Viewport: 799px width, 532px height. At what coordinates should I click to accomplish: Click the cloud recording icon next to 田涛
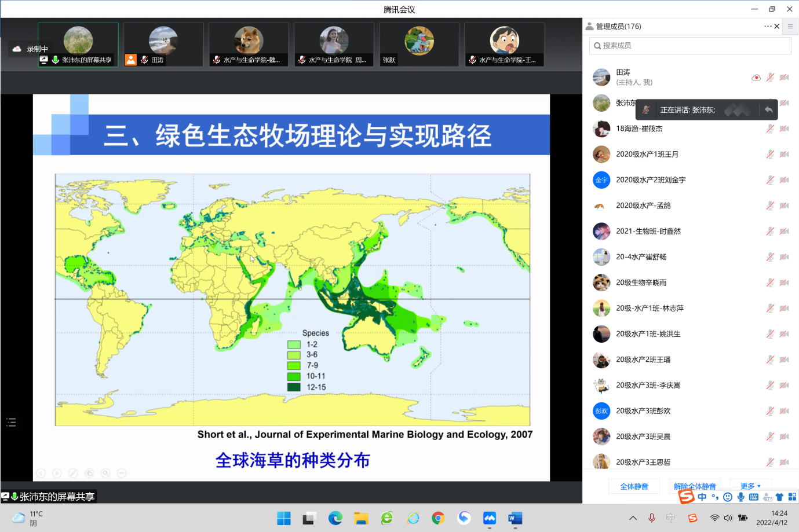[x=756, y=78]
